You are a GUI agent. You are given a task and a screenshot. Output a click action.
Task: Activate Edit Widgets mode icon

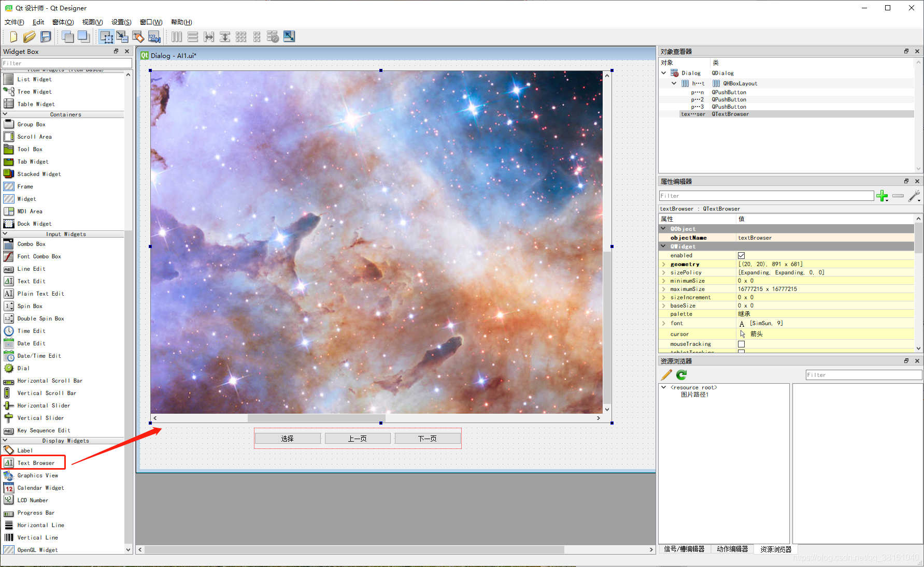tap(107, 37)
